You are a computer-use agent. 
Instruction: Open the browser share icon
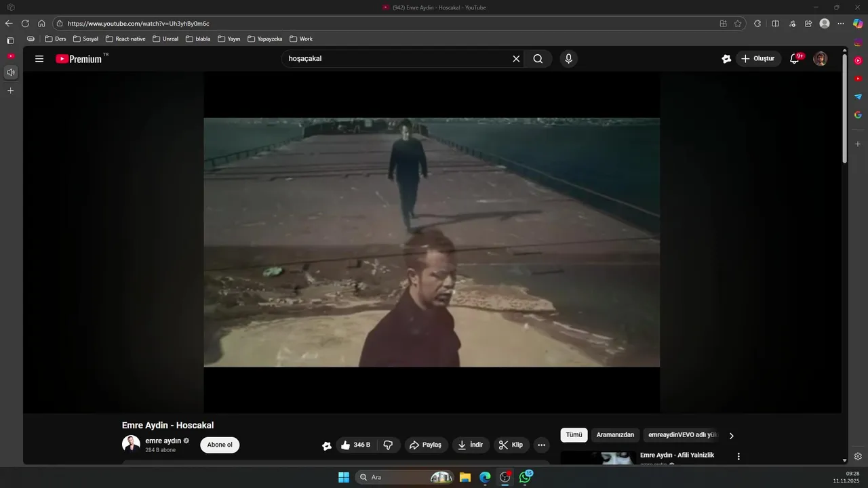point(808,23)
